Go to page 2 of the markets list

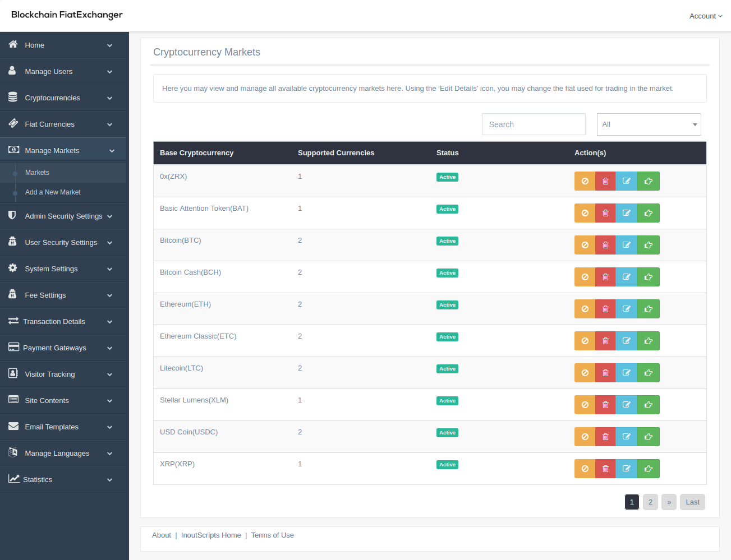650,502
